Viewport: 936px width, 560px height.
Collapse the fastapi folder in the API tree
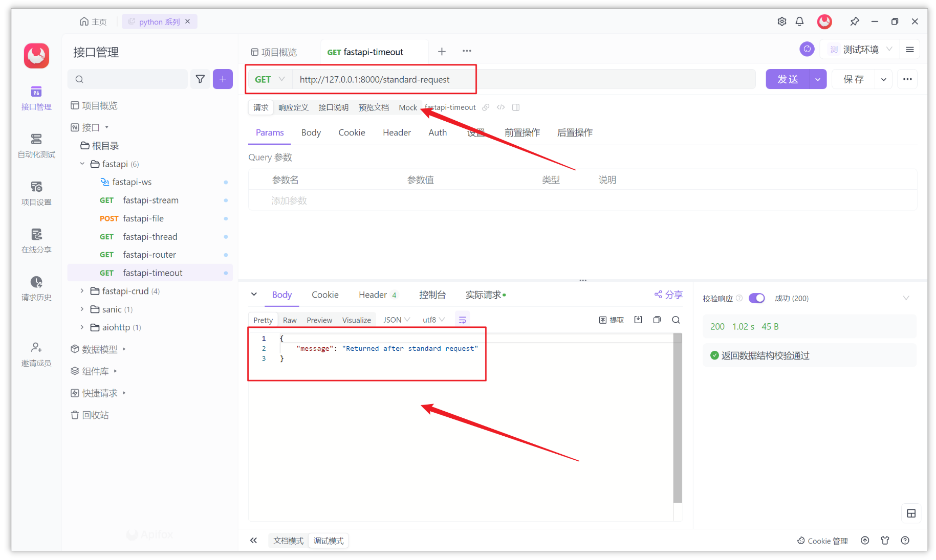pyautogui.click(x=82, y=164)
